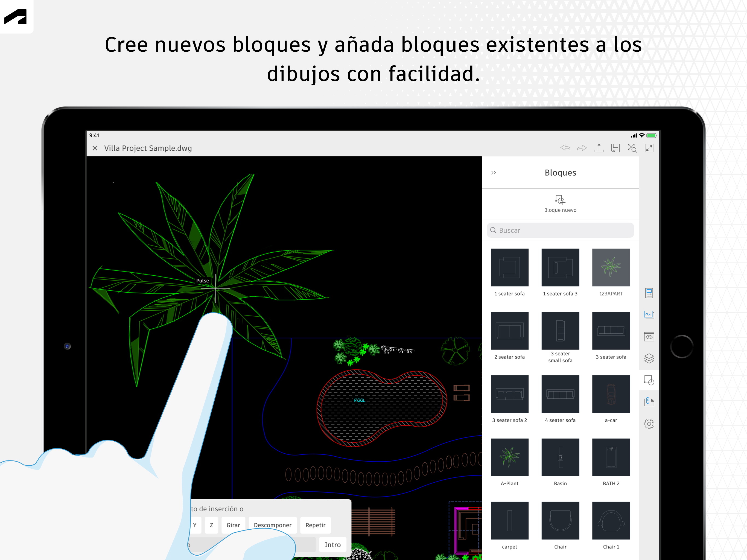
Task: Pick the a-car block thumbnail
Action: click(611, 394)
